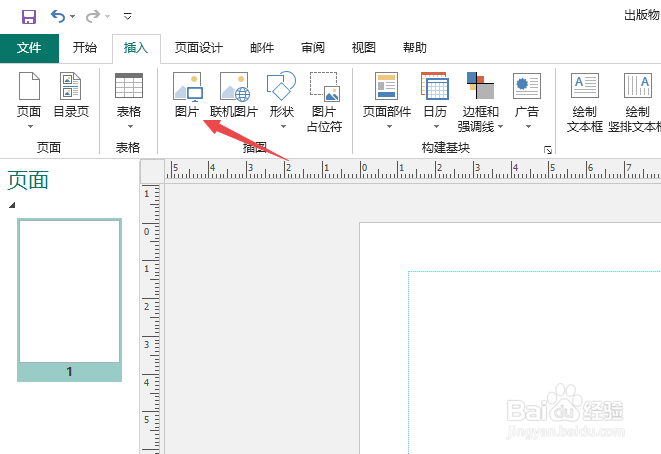Viewport: 661px width, 454px height.
Task: Open the Redo history dropdown arrow
Action: click(107, 17)
